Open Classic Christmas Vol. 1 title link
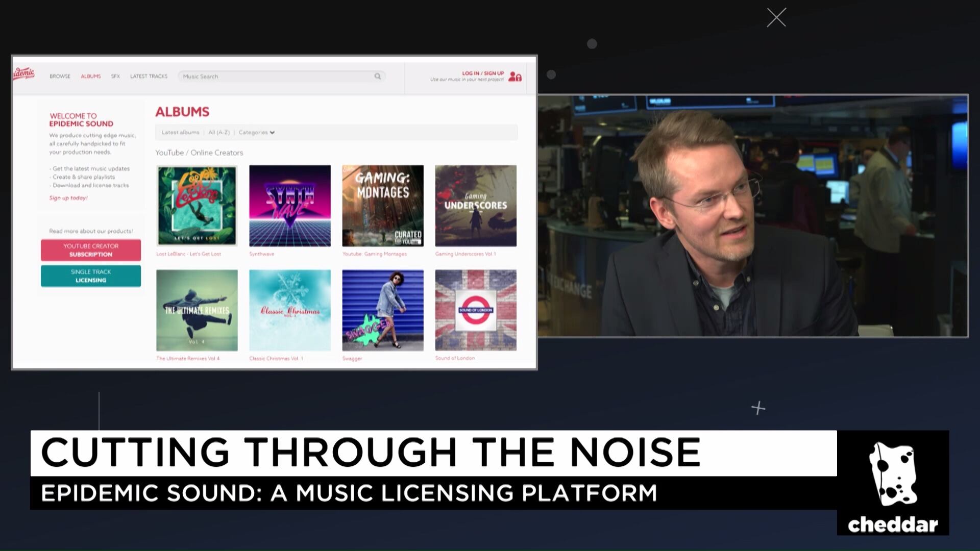Image resolution: width=980 pixels, height=551 pixels. [x=276, y=359]
